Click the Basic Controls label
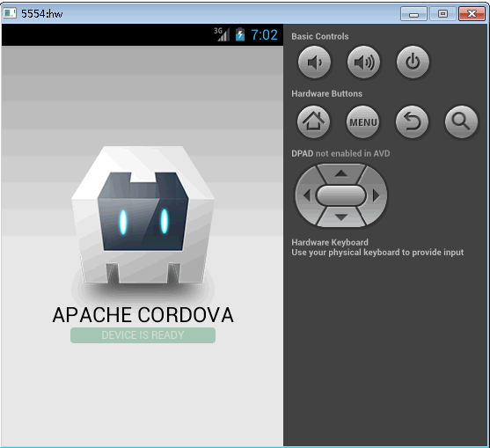This screenshot has height=448, width=490. pos(320,36)
